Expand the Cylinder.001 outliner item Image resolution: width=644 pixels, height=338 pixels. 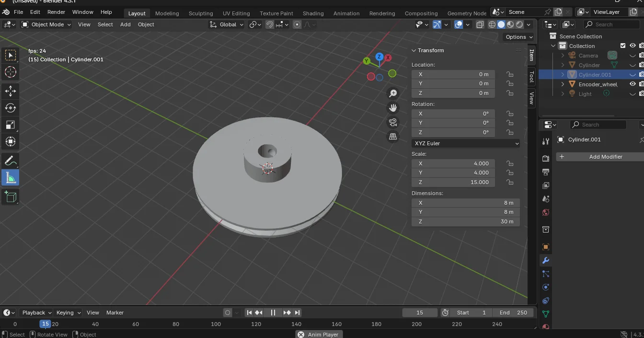pyautogui.click(x=562, y=74)
